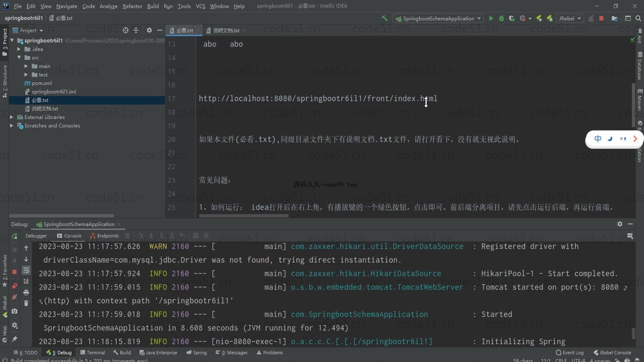
Task: Click the console scroll down arrow icon
Action: [x=26, y=259]
